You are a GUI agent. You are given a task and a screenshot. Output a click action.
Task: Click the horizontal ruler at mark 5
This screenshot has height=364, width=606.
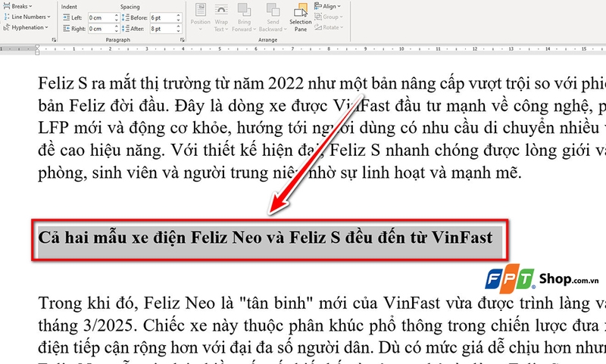point(220,49)
